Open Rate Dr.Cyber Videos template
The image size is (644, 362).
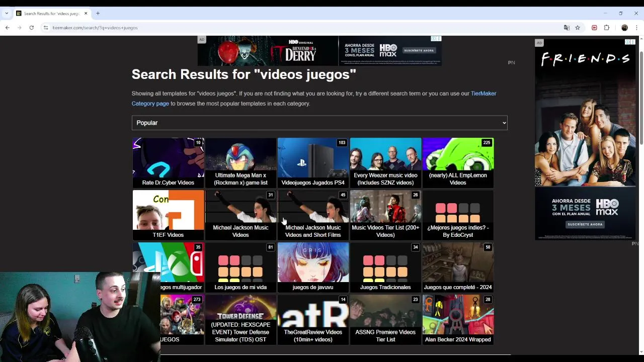[168, 162]
